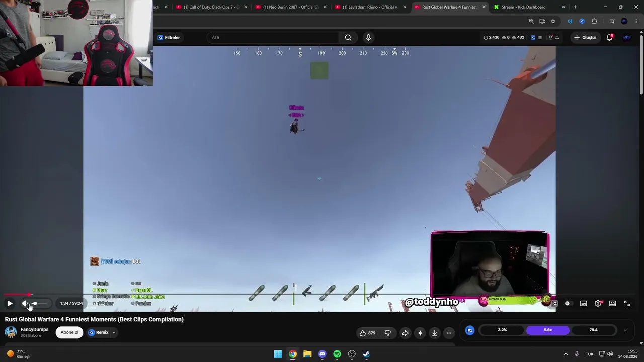
Task: Click the 3.2% vidIQ stat pill
Action: (x=502, y=330)
